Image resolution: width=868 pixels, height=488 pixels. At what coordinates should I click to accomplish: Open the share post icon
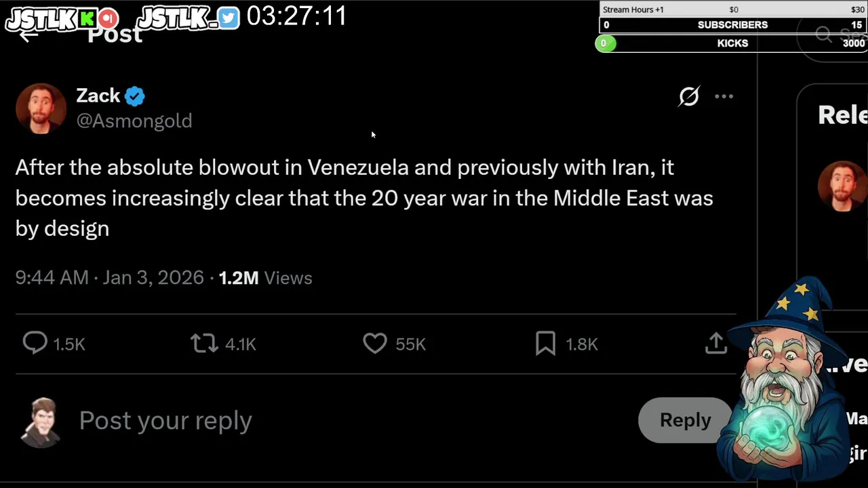pos(716,344)
